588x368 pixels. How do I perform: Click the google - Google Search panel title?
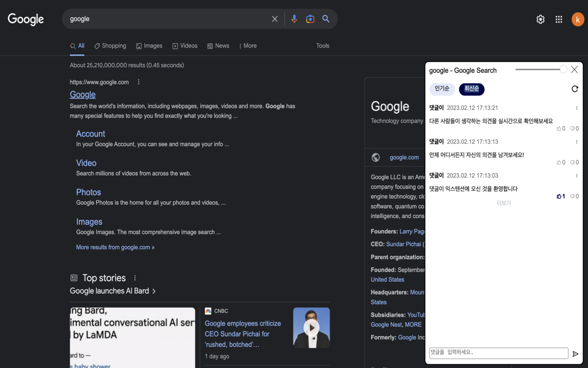click(463, 70)
